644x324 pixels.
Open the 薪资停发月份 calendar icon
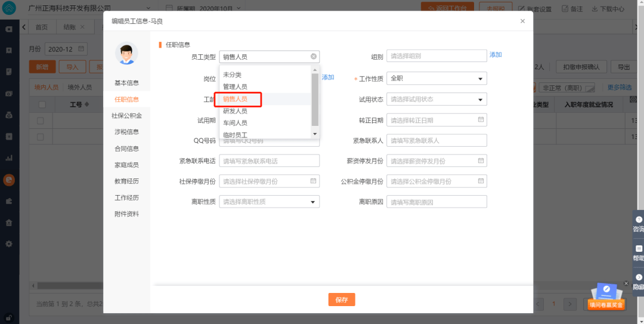click(x=481, y=161)
